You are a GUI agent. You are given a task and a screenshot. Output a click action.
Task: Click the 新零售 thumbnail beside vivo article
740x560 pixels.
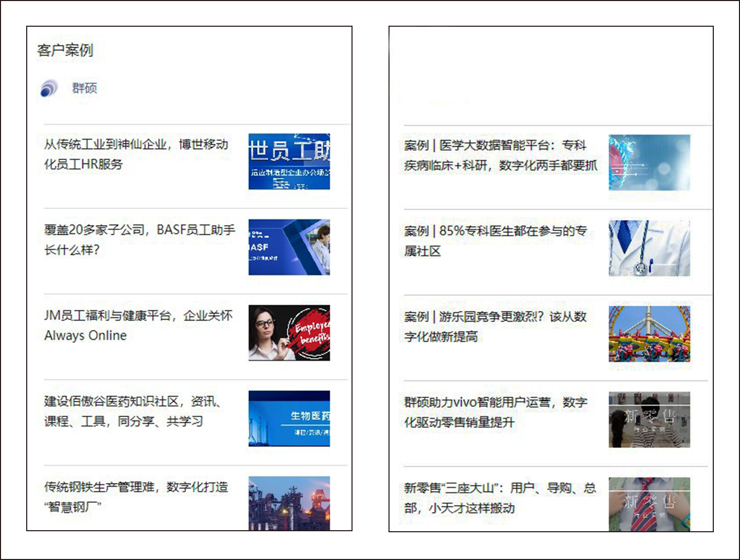point(649,420)
